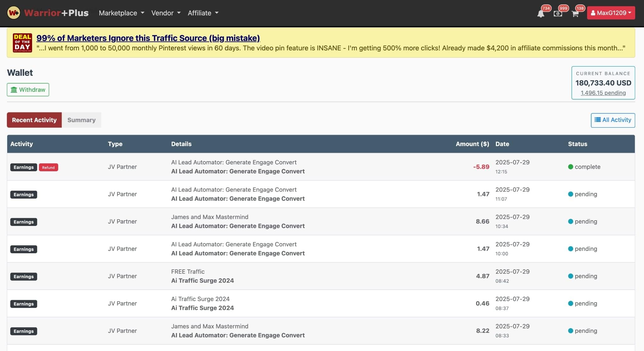644x351 pixels.
Task: Click the All Activity button
Action: tap(613, 120)
